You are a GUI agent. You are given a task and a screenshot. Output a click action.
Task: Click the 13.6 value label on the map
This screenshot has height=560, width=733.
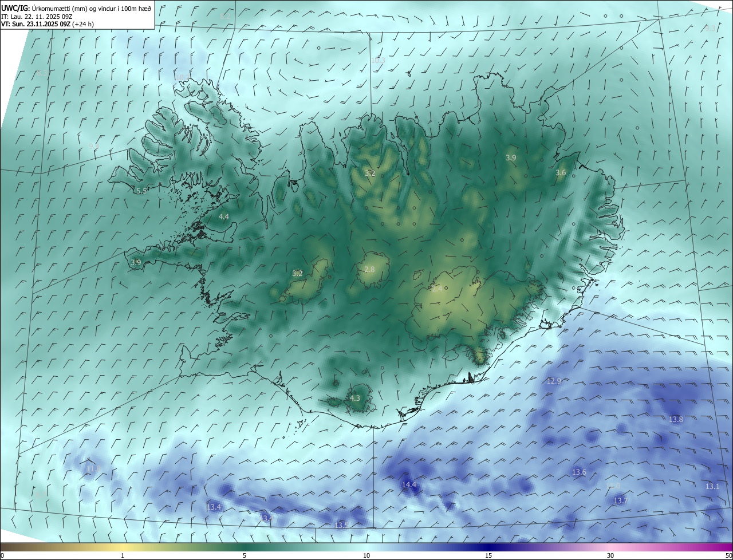point(579,472)
